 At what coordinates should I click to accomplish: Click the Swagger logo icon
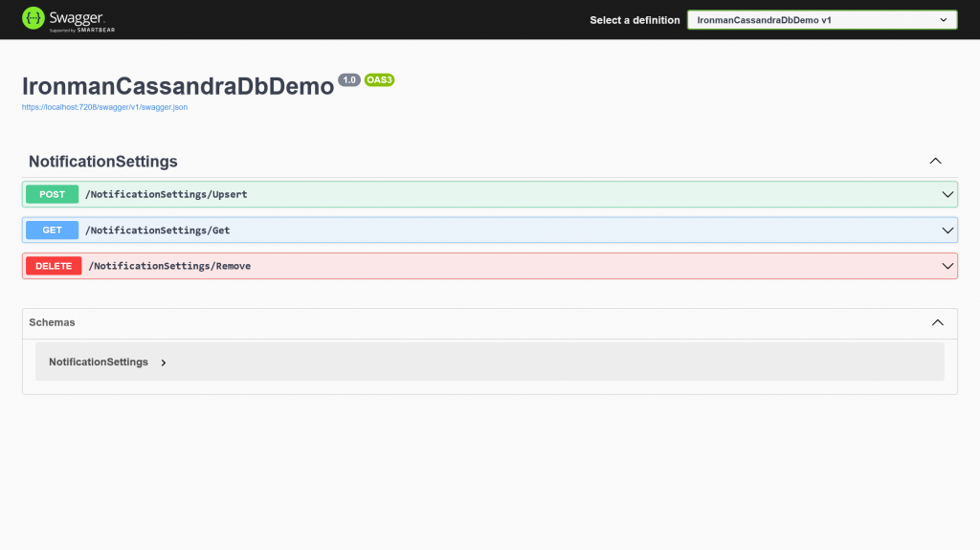pyautogui.click(x=33, y=19)
